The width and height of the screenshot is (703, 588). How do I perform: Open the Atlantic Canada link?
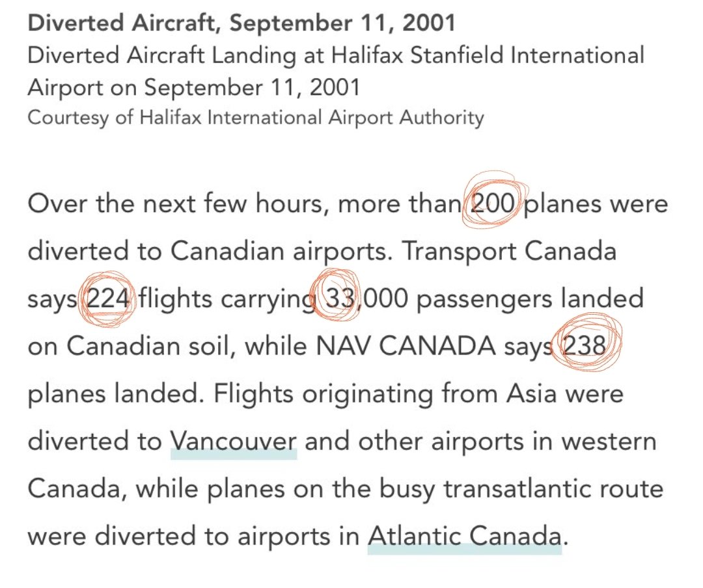click(x=465, y=536)
